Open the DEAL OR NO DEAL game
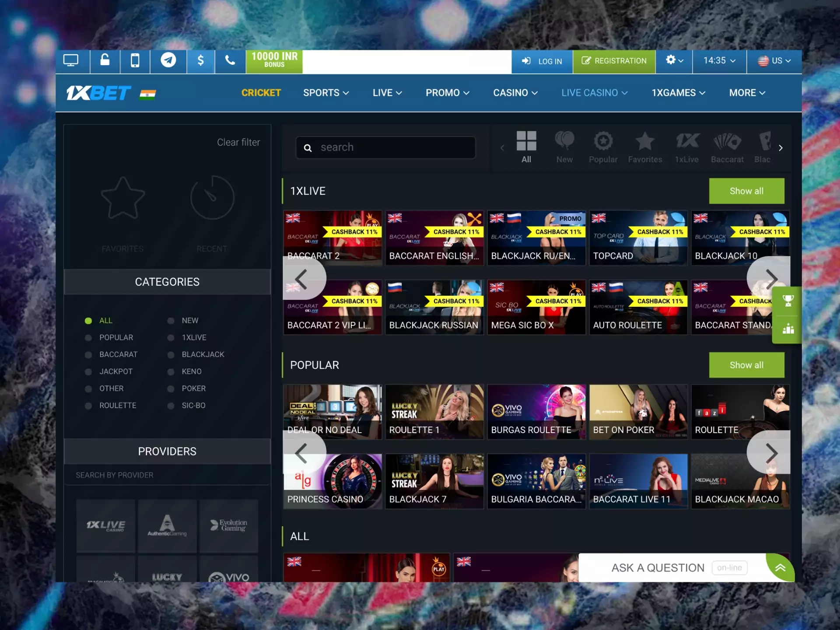 pos(332,412)
